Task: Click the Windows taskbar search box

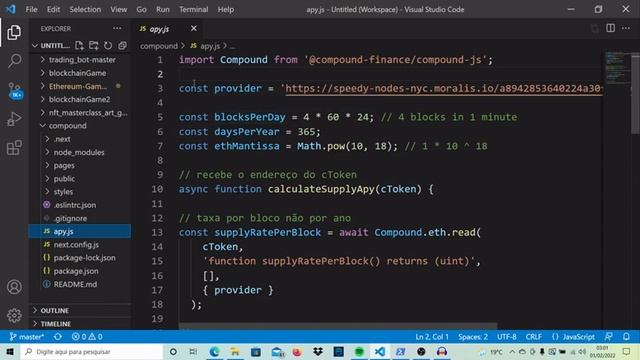Action: pyautogui.click(x=92, y=351)
